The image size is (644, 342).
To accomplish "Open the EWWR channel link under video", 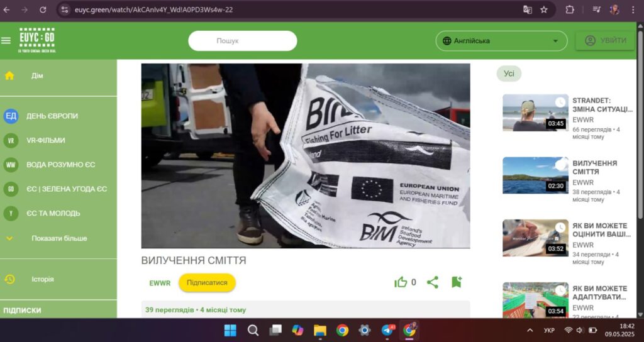I will tap(160, 283).
